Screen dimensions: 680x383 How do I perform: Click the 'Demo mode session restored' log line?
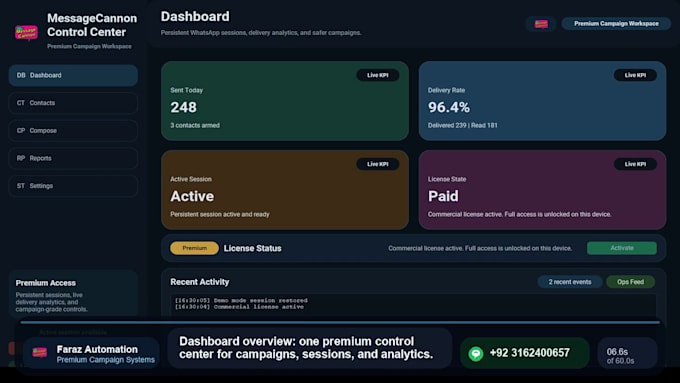pyautogui.click(x=241, y=301)
